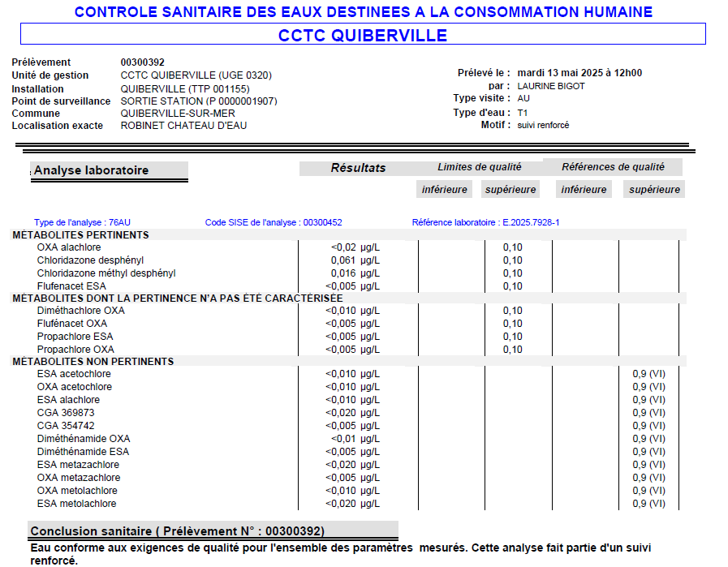728x567 pixels.
Task: Select 'QUIBERVILLE-SUR-MER' commune value
Action: tap(178, 114)
